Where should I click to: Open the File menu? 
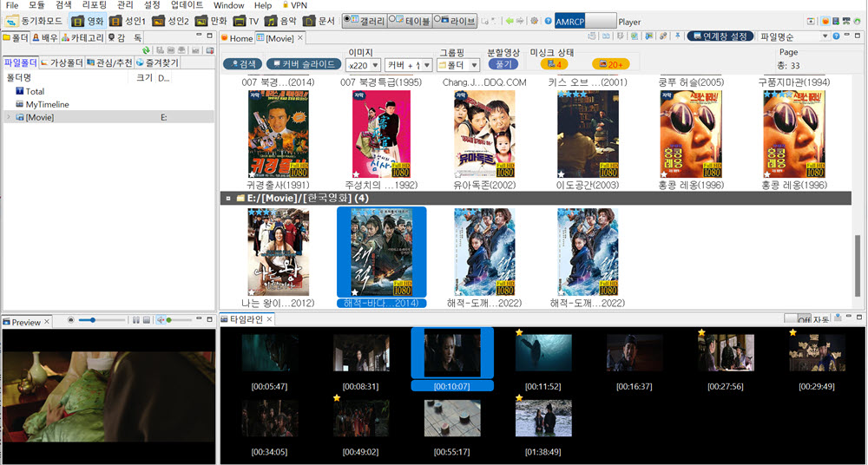click(12, 5)
